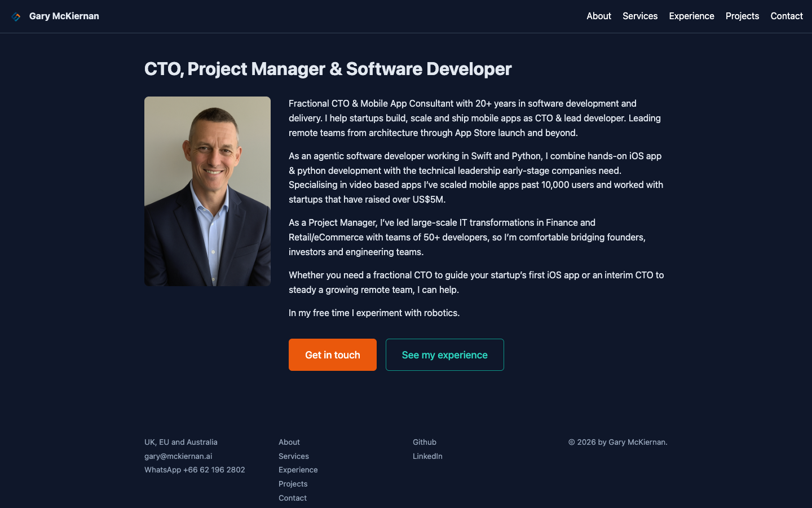Click the sentence about experimenting with robotics
Screen dimensions: 812x508
click(374, 313)
